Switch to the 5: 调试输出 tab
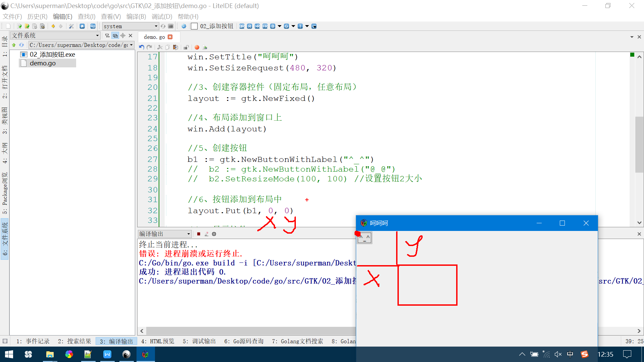The image size is (644, 362). click(x=199, y=341)
